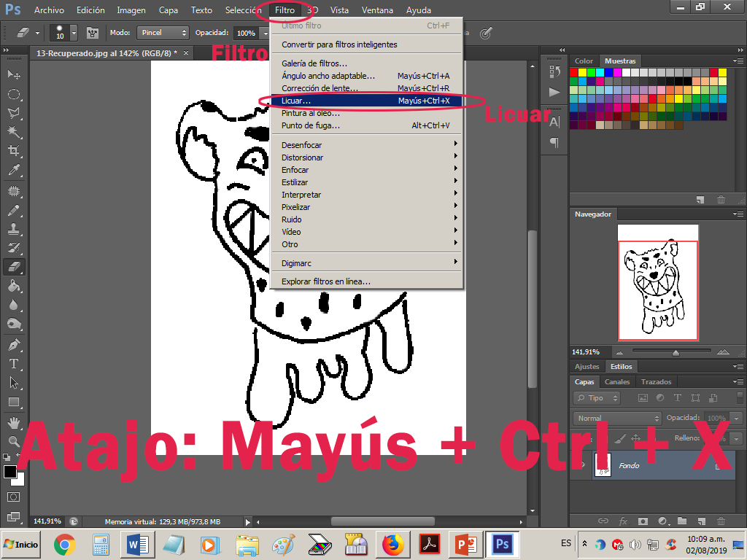The image size is (747, 560).
Task: Select the Pen tool
Action: (14, 345)
